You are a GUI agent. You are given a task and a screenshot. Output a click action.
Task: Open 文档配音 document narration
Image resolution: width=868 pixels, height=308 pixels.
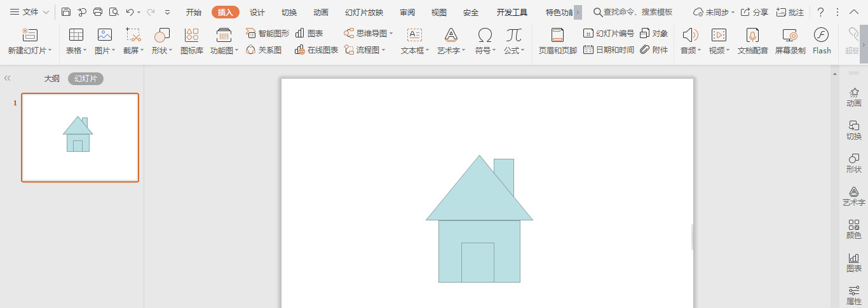click(x=752, y=41)
